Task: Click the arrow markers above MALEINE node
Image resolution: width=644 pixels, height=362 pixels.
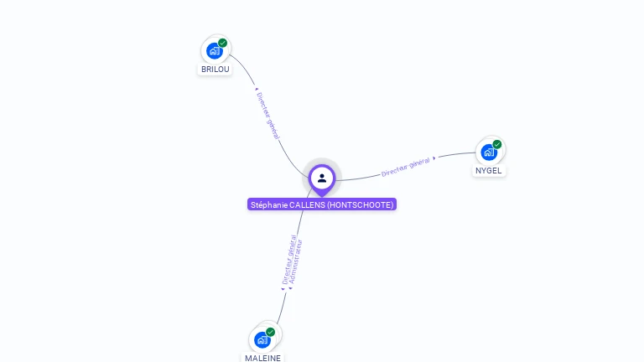Action: click(x=287, y=288)
